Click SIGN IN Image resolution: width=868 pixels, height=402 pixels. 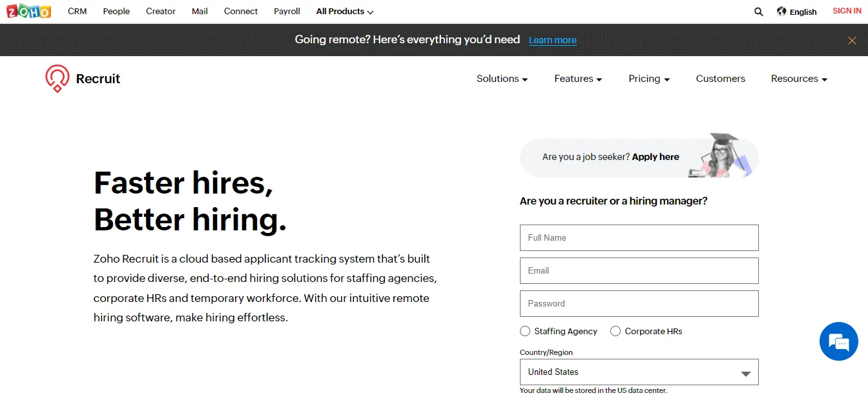coord(847,11)
